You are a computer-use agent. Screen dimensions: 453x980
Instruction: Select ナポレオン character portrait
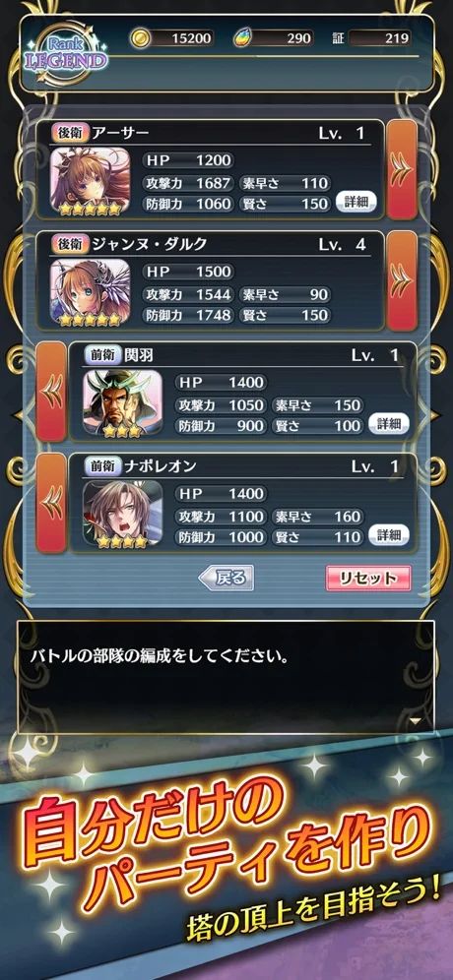pos(123,516)
